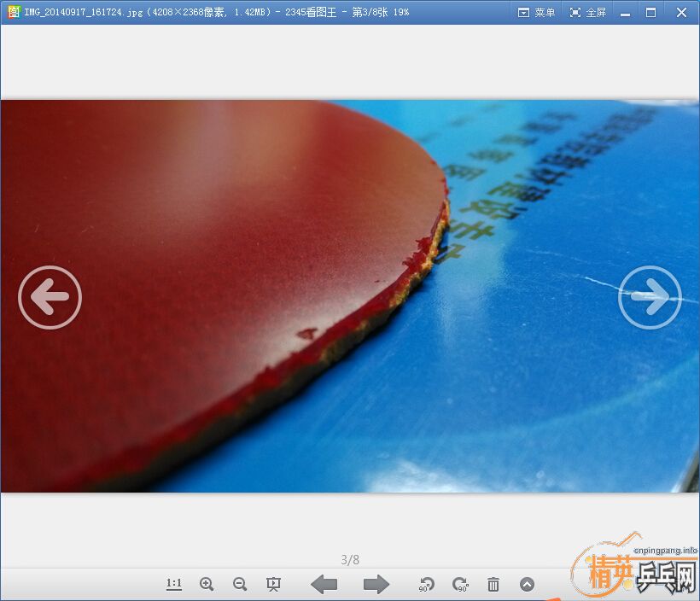Viewport: 700px width, 601px height.
Task: Zoom out with the magnifier minus icon
Action: 240,584
